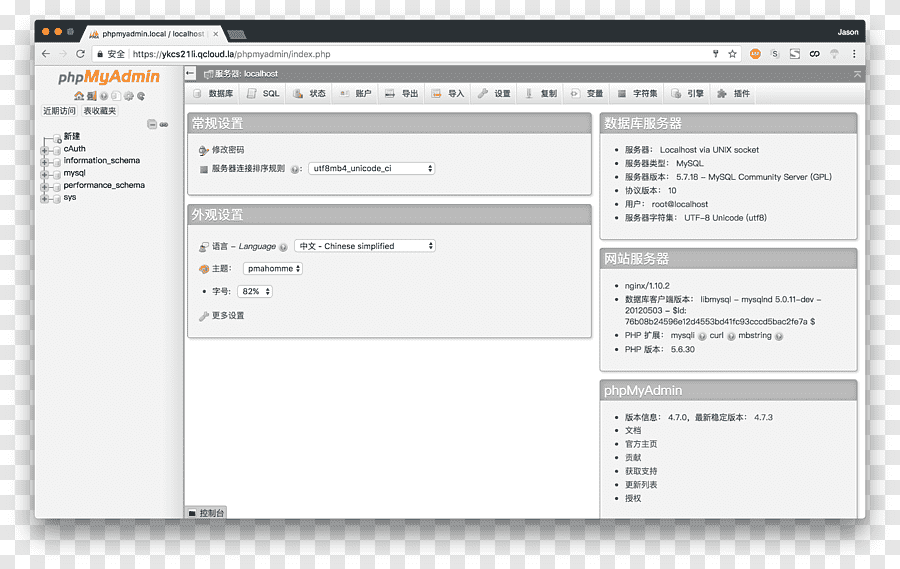Expand the information_schema database node

pyautogui.click(x=44, y=162)
